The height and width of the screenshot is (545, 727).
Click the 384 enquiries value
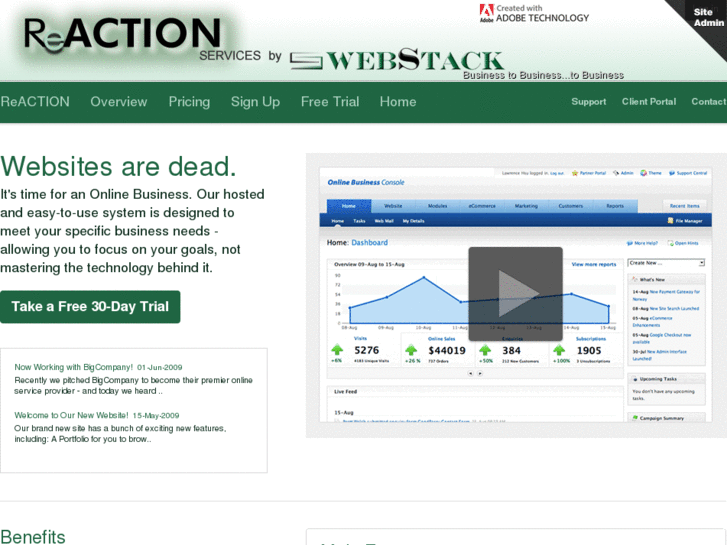click(511, 350)
